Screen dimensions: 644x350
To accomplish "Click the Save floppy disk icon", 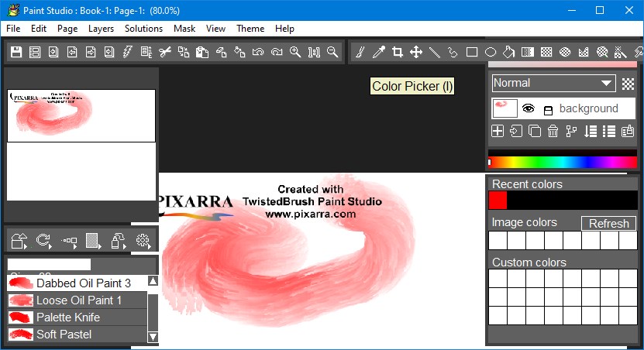I will (x=16, y=52).
